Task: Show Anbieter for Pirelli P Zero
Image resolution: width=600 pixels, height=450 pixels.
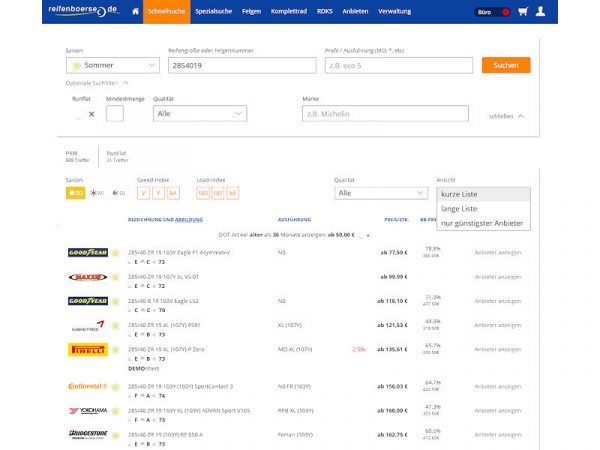Action: 498,349
